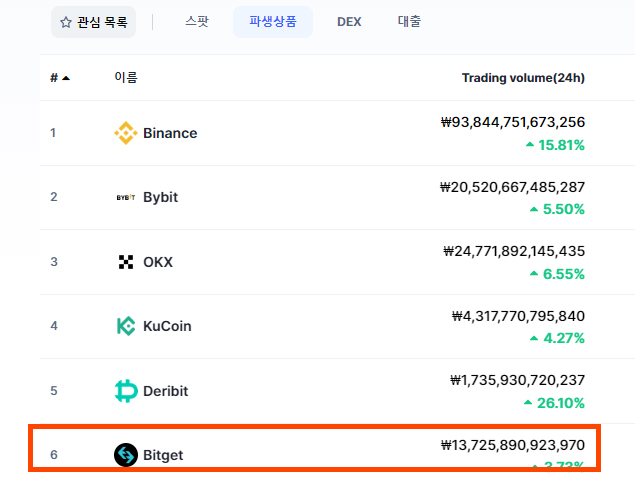Sort by Trading volume(24h) header
This screenshot has width=635, height=477.
click(523, 78)
